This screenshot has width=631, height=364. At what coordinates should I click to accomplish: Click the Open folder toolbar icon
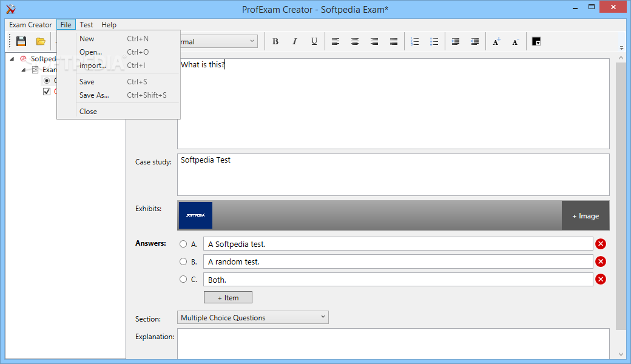[41, 41]
